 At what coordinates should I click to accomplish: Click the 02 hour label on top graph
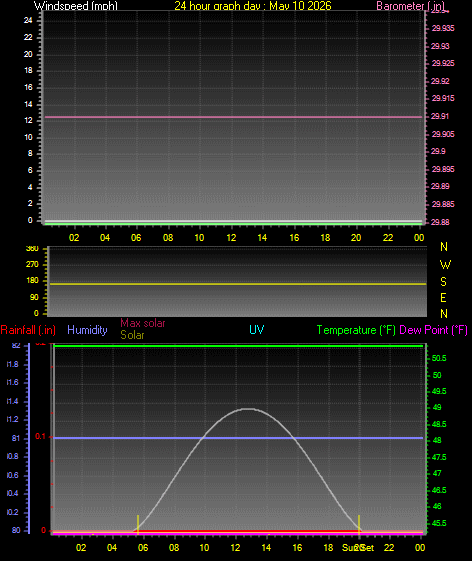[74, 238]
